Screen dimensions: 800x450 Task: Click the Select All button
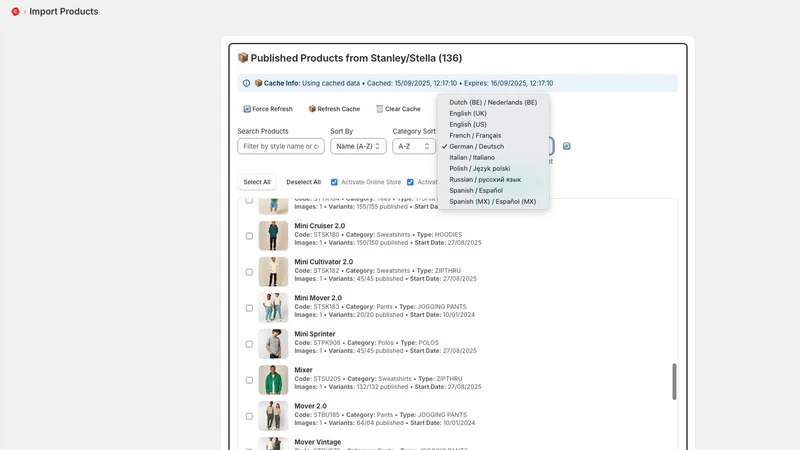257,182
